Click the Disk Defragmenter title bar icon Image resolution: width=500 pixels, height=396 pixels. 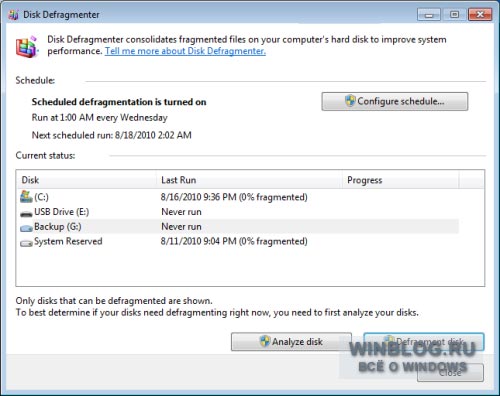coord(13,15)
